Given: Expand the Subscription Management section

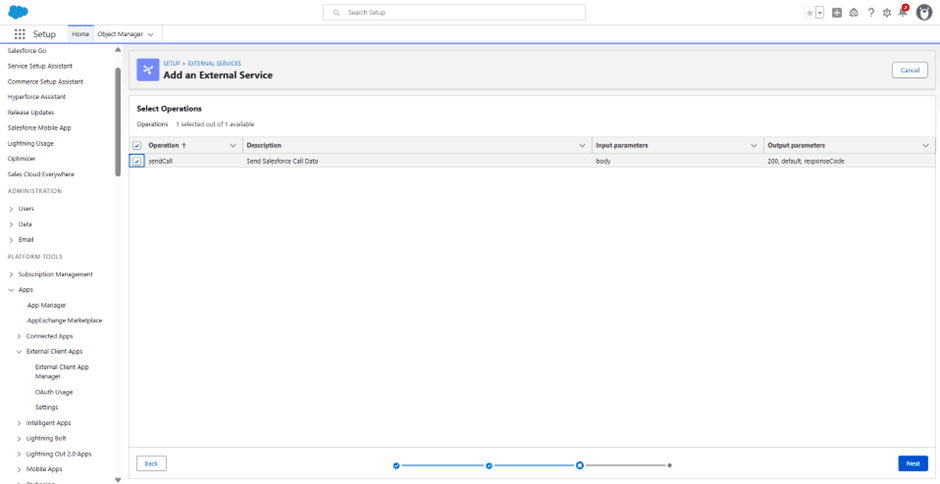Looking at the screenshot, I should 11,275.
